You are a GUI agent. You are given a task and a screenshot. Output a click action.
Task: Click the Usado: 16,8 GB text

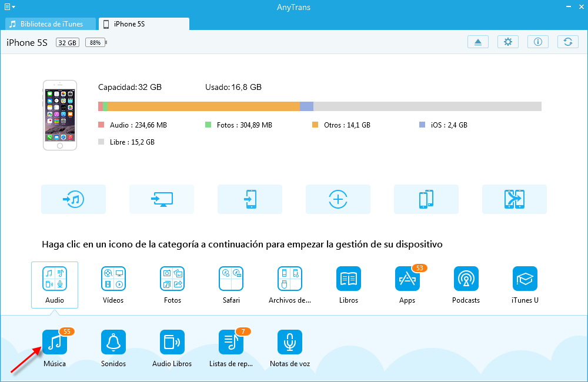click(x=233, y=88)
